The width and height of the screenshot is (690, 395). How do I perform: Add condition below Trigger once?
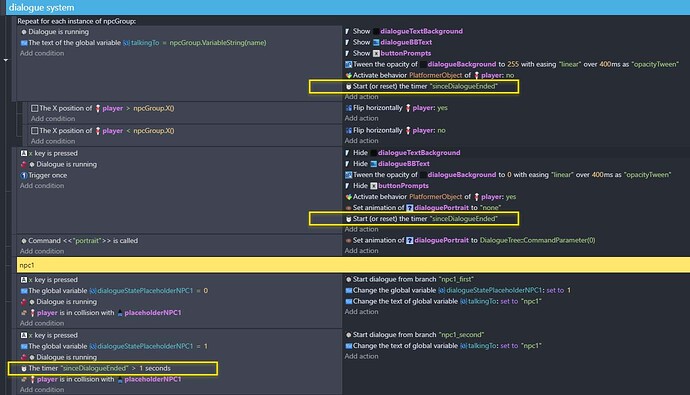pos(42,186)
